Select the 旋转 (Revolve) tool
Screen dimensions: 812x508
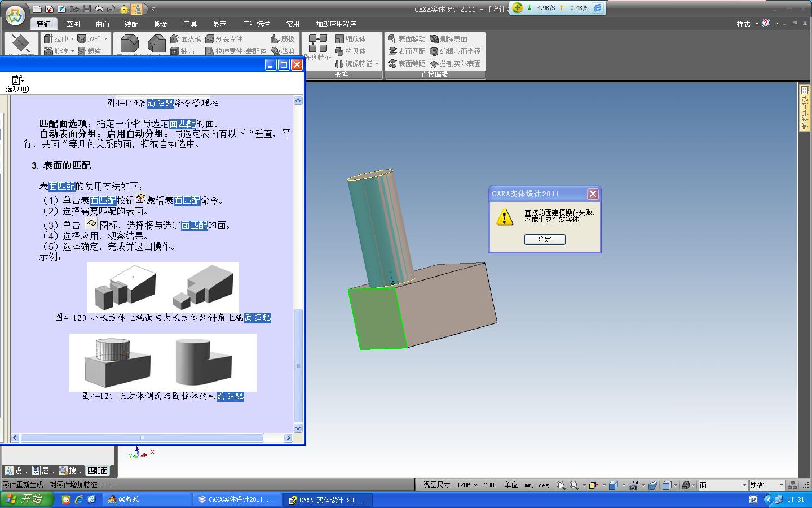click(56, 51)
